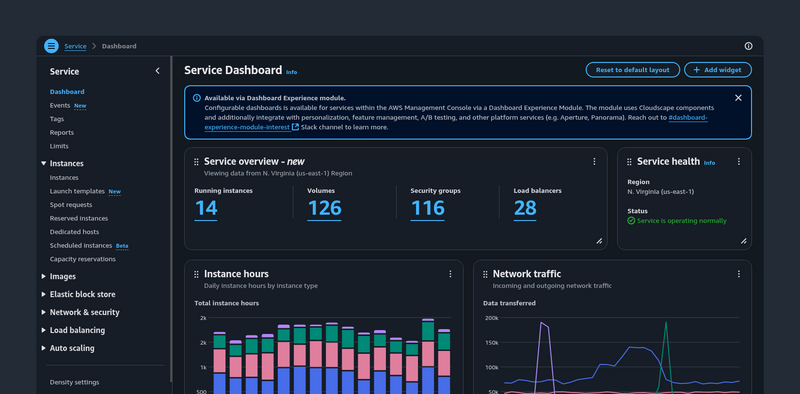Collapse the Instances navigation section
Image resolution: width=800 pixels, height=394 pixels.
coord(43,163)
